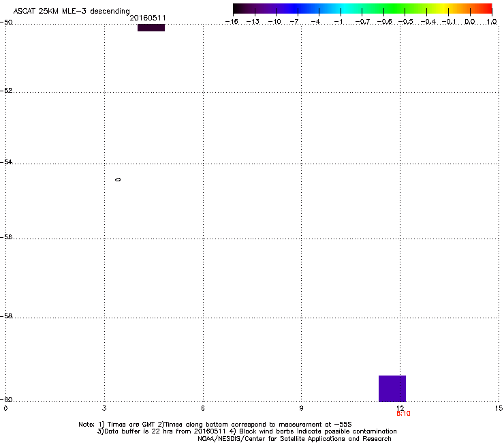Screen dimensions: 504x443
Task: Click the longitude axis label '3'
Action: pos(104,408)
